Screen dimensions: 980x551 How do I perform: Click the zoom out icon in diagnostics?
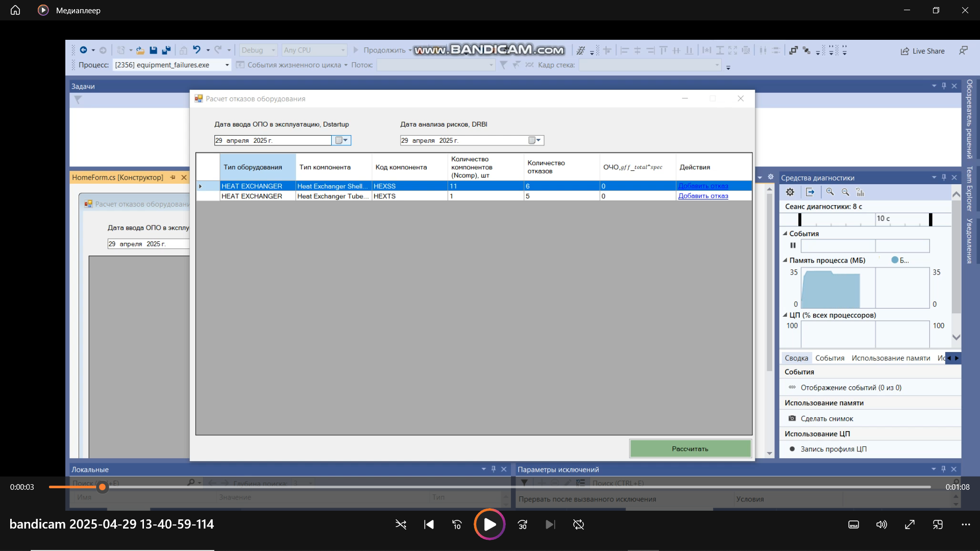(845, 192)
